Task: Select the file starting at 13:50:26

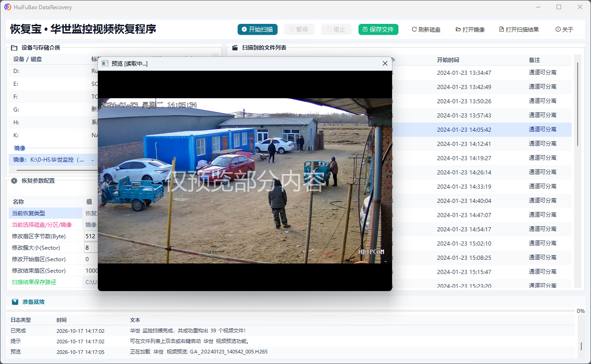Action: (x=482, y=101)
